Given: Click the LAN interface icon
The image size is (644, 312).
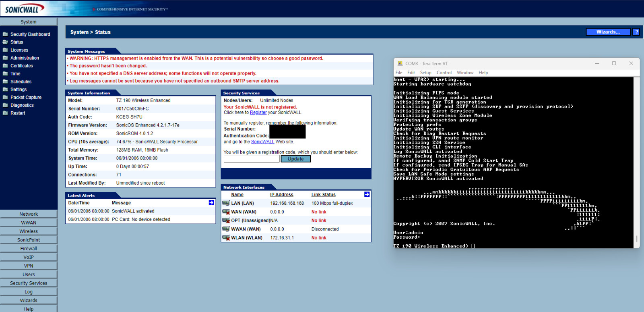Looking at the screenshot, I should point(226,203).
